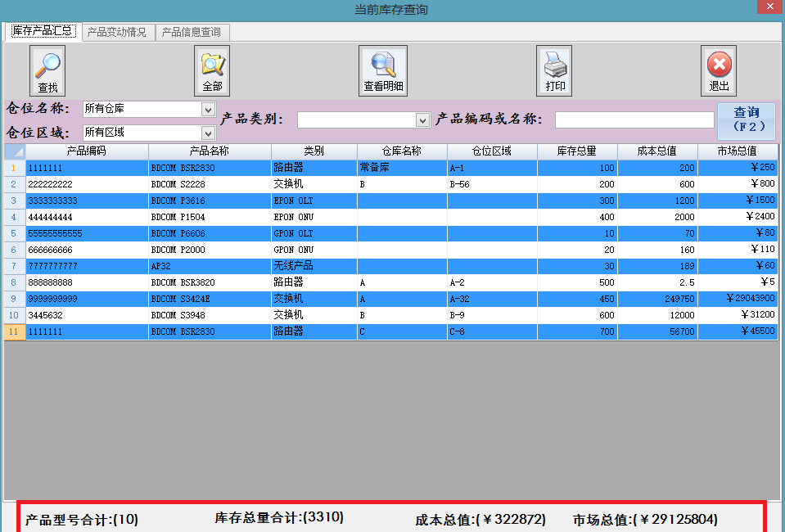Click the 仓库名称 column header
The image size is (785, 532).
(x=402, y=151)
